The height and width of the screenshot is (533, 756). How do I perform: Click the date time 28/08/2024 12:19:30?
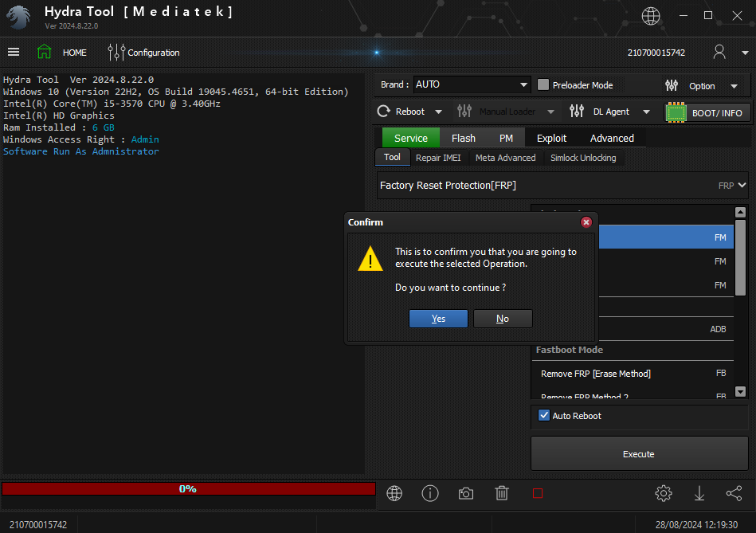click(x=696, y=524)
